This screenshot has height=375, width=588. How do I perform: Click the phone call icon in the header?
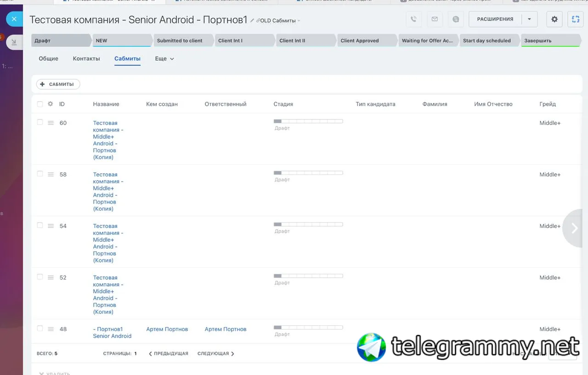point(414,19)
